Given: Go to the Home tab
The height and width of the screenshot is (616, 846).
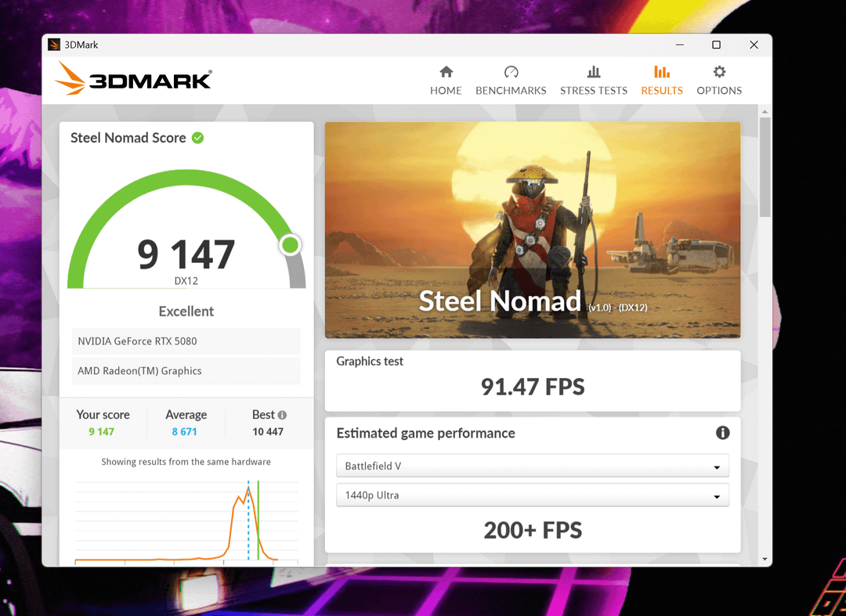Looking at the screenshot, I should point(446,81).
